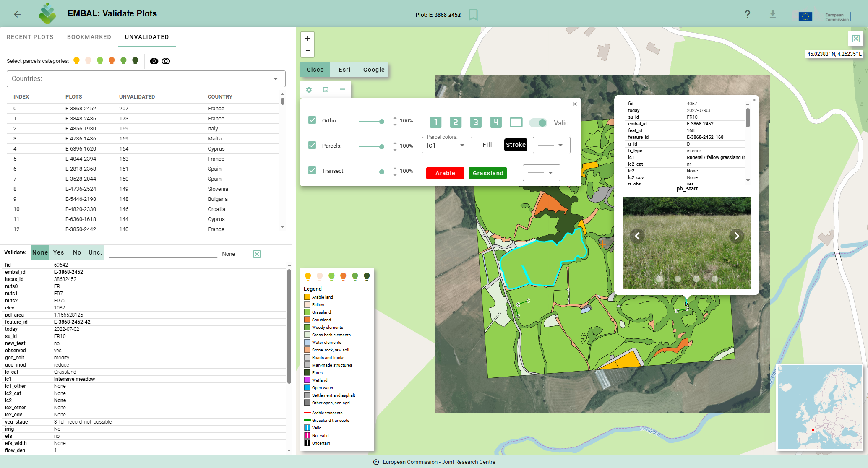Adjust the Parcels opacity slider
The image size is (868, 468).
[x=371, y=147]
